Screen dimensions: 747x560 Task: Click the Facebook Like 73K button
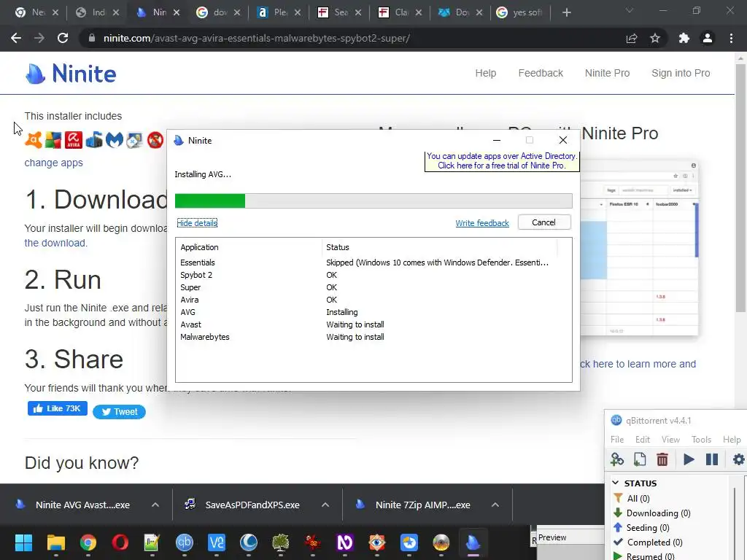[57, 408]
